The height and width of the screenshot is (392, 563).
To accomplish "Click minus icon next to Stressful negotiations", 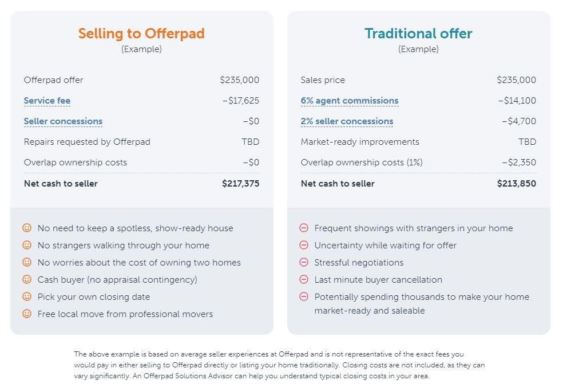I will pyautogui.click(x=304, y=262).
